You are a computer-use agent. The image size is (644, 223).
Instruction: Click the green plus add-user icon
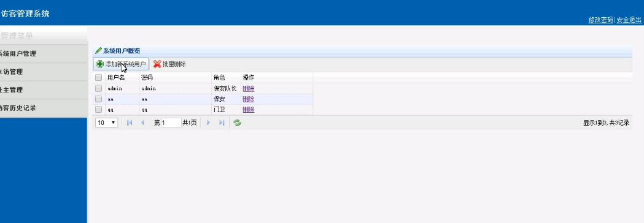tap(99, 64)
